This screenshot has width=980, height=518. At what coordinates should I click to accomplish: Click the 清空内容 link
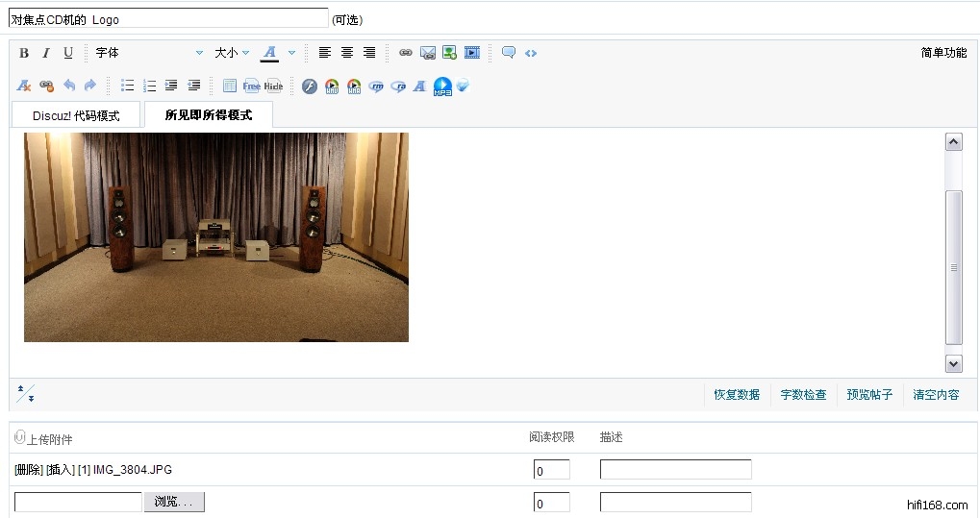[936, 394]
